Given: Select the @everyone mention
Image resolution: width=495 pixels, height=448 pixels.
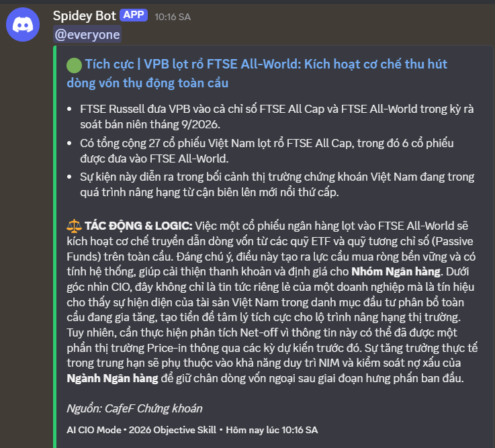Looking at the screenshot, I should 87,34.
